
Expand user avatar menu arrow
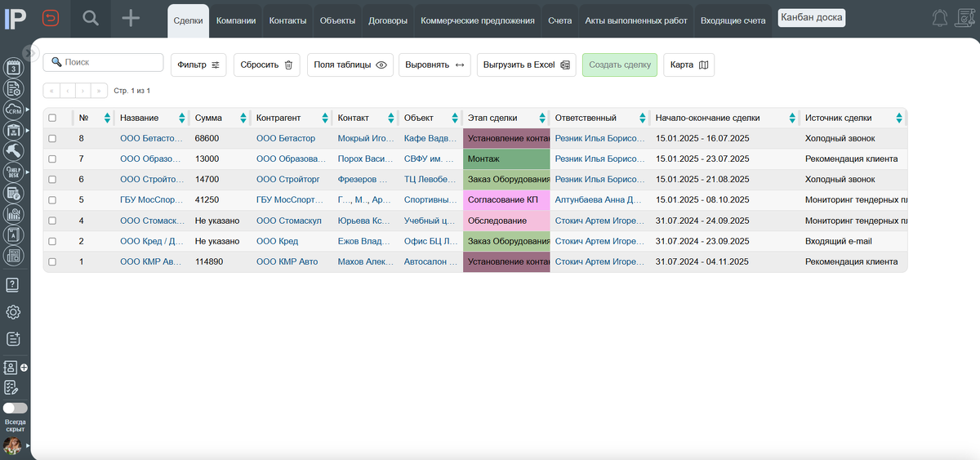27,445
